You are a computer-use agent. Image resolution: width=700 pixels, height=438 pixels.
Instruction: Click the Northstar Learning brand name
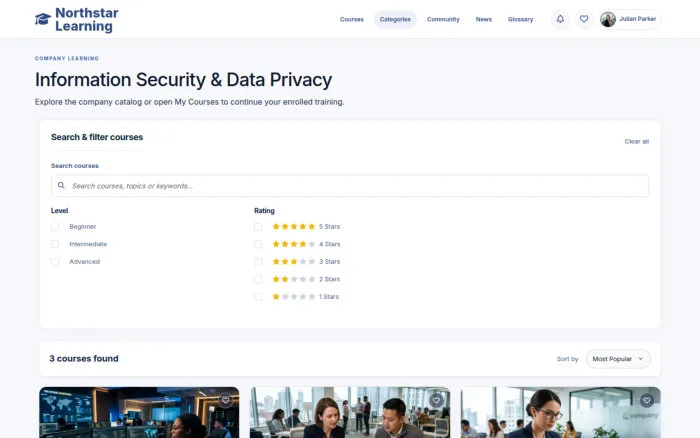(87, 19)
